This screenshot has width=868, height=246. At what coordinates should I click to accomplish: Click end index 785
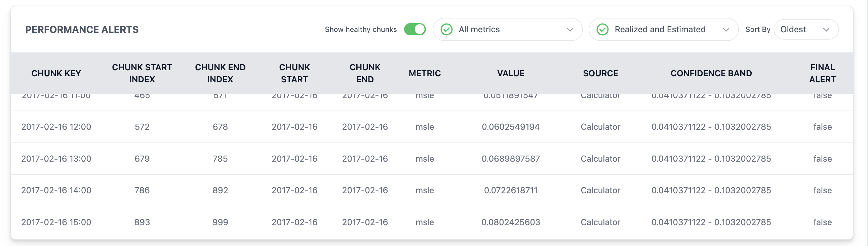pos(220,158)
